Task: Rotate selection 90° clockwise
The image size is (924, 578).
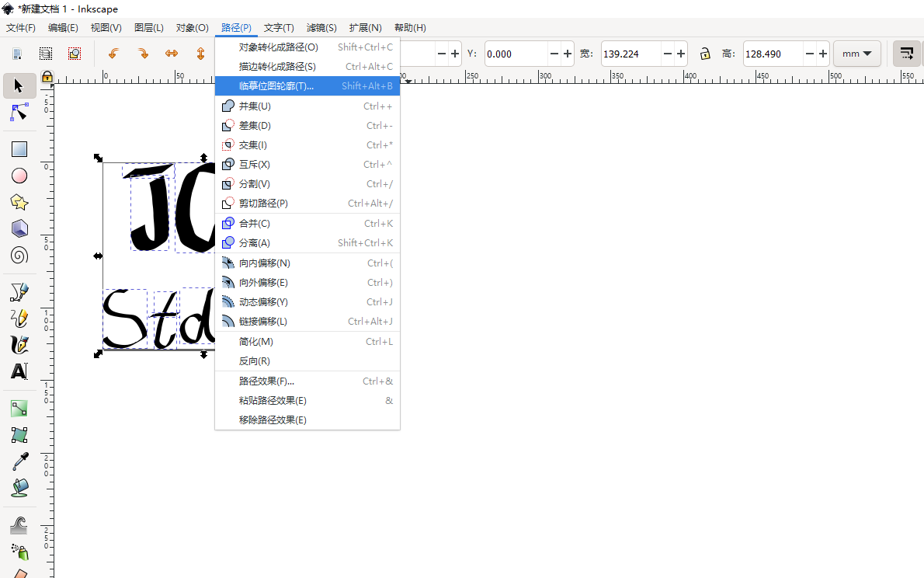Action: [143, 54]
